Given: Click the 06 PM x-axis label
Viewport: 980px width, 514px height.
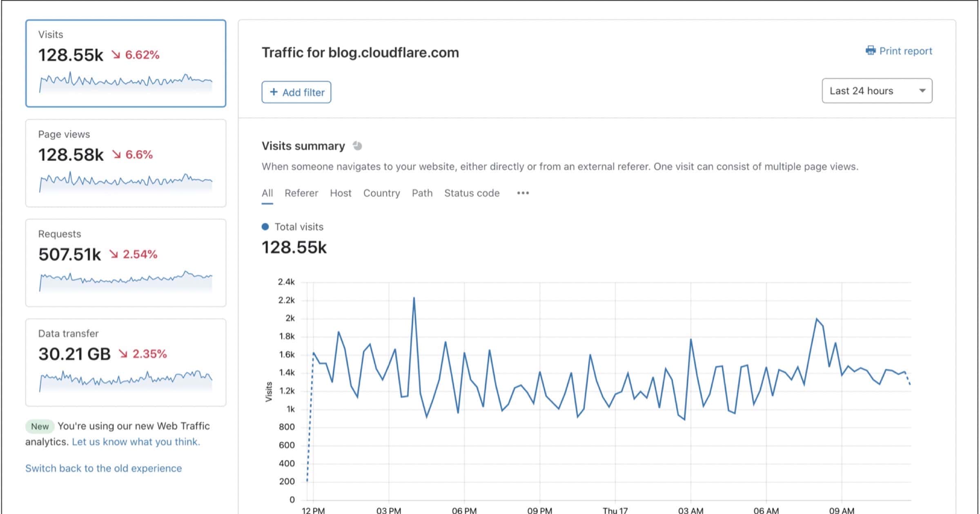Looking at the screenshot, I should point(464,510).
